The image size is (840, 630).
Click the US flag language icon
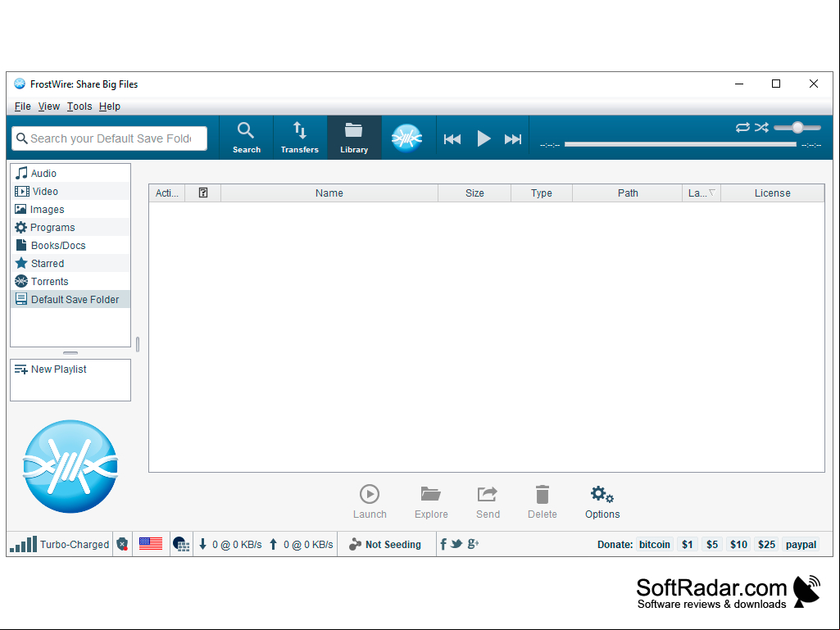[151, 544]
